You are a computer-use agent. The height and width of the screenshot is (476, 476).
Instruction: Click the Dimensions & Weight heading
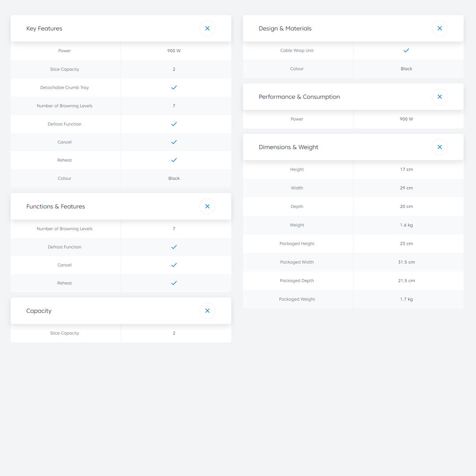point(288,147)
